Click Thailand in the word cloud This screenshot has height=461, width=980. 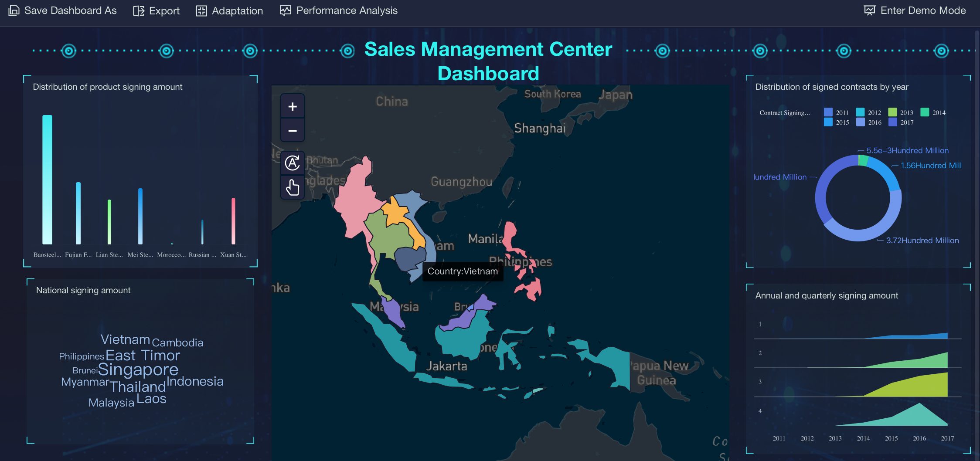tap(138, 386)
